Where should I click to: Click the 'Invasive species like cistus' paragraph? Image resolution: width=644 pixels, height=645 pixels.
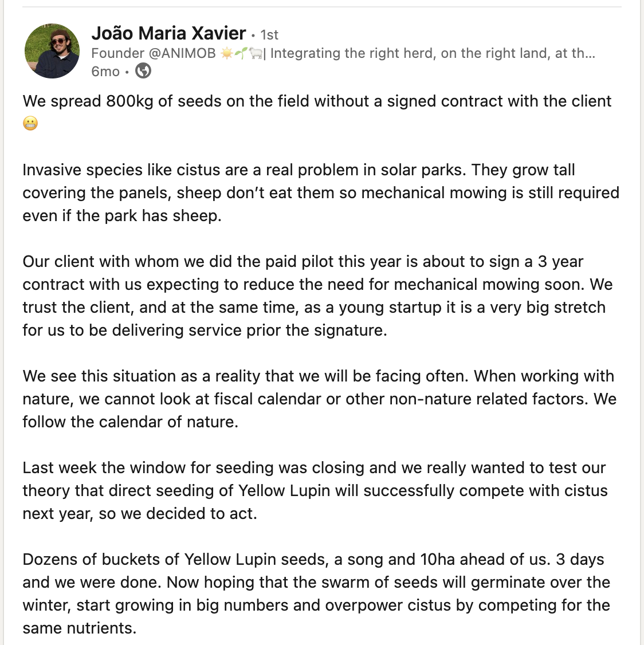coord(321,192)
